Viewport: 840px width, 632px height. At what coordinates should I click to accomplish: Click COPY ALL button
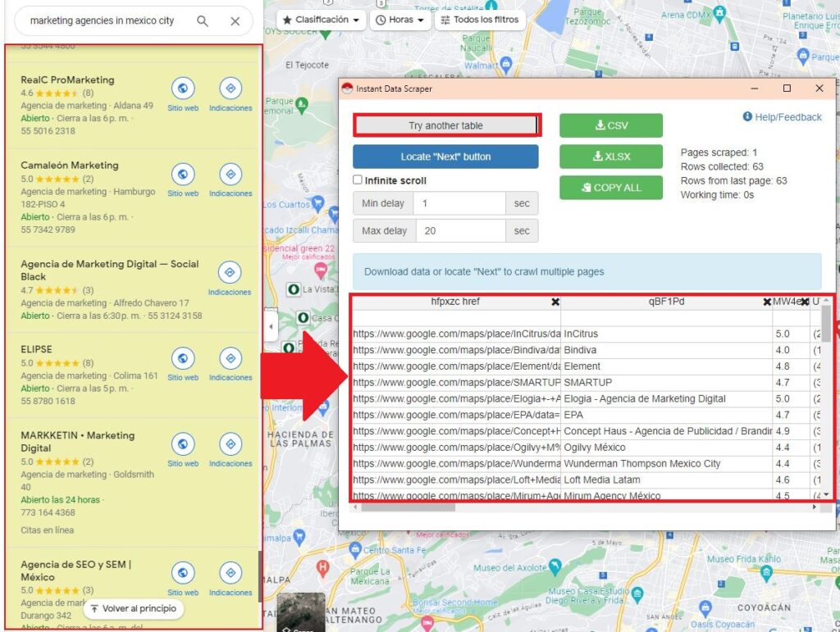pos(610,188)
